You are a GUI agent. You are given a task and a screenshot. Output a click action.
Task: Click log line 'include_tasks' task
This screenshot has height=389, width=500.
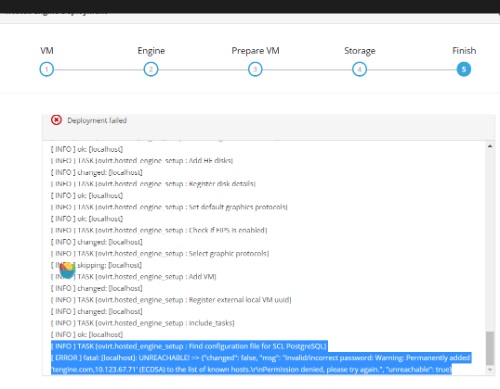142,323
